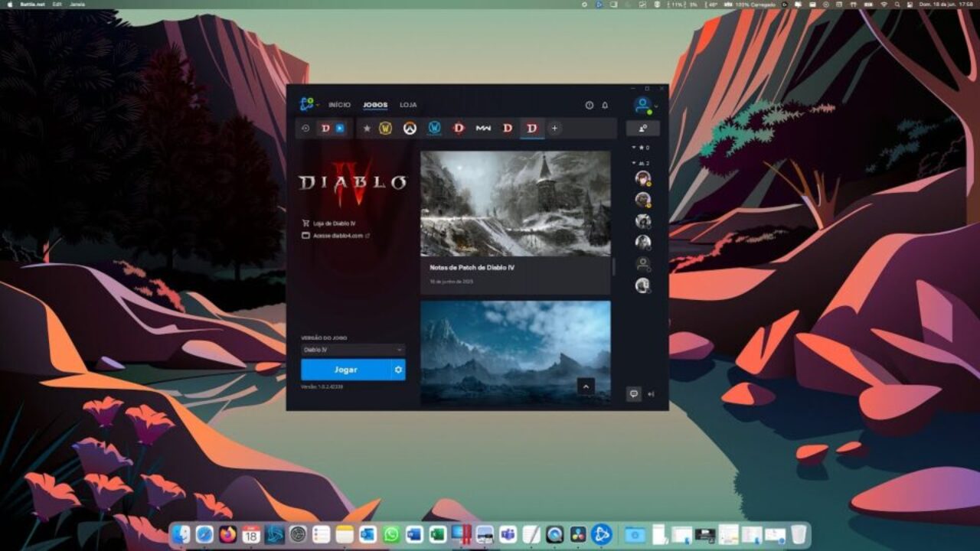
Task: Select the Overwatch game icon
Action: click(410, 128)
